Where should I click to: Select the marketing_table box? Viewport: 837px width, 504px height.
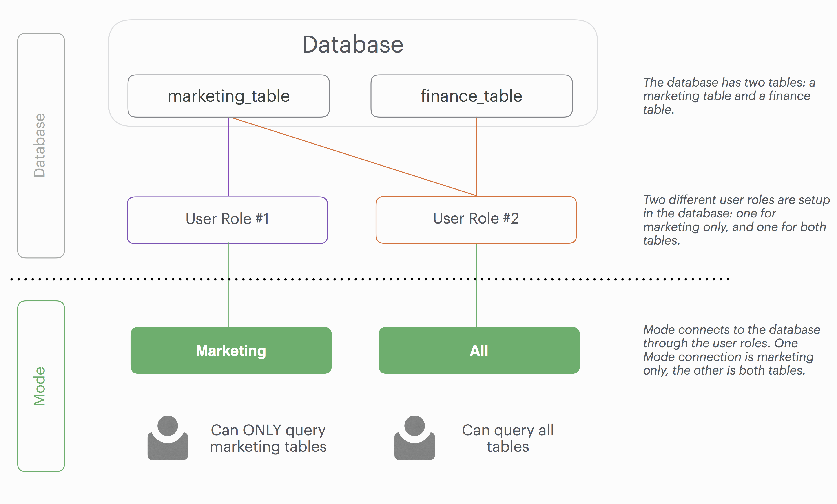[228, 96]
